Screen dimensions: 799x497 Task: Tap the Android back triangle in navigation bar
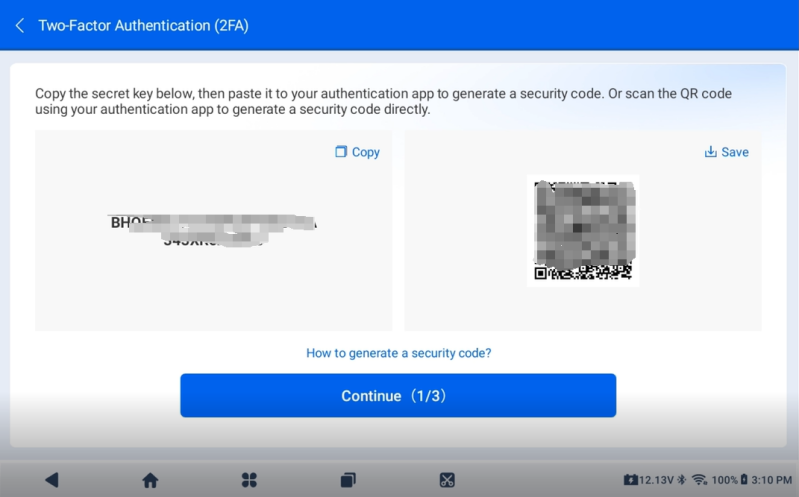pos(52,480)
